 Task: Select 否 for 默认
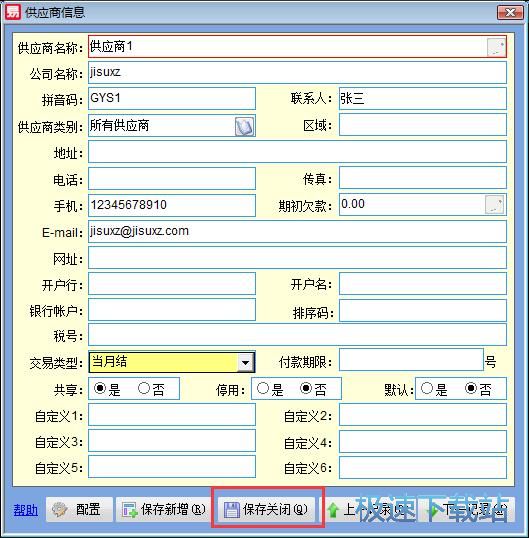click(x=471, y=388)
